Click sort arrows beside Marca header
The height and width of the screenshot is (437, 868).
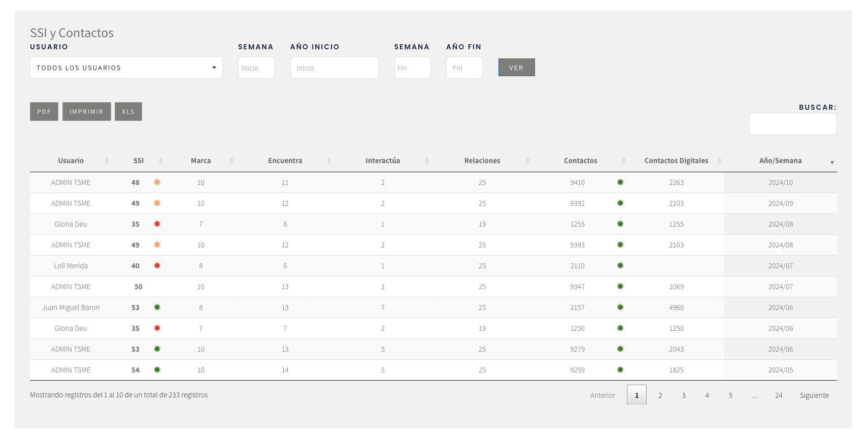(231, 161)
